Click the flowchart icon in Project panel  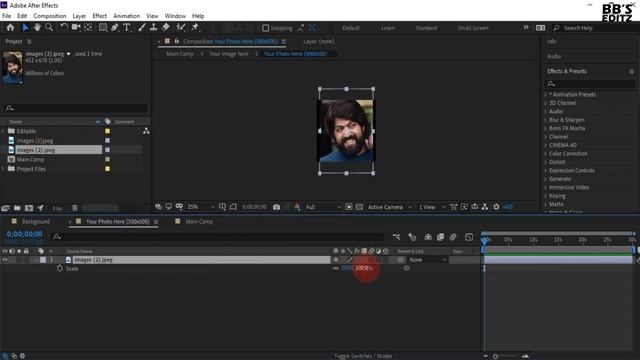146,131
